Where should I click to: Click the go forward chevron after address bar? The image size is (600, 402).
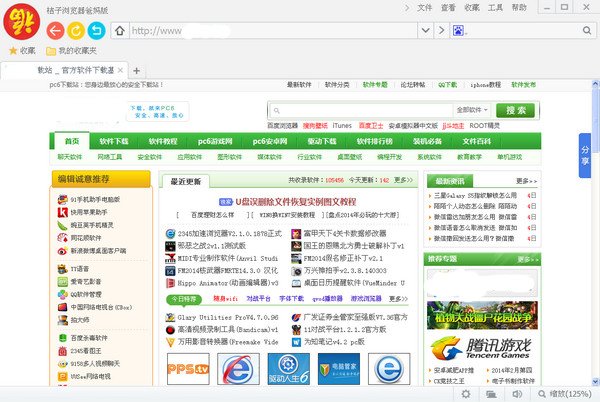[442, 31]
